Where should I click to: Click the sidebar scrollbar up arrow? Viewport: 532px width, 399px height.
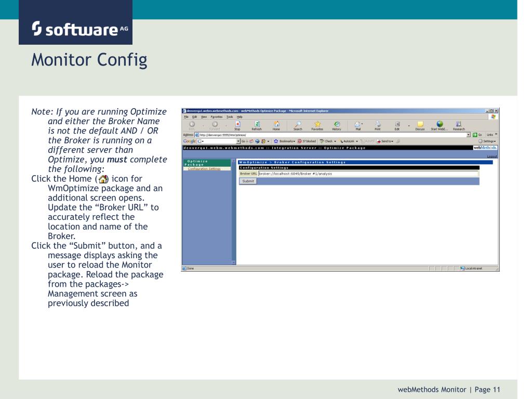coord(233,161)
